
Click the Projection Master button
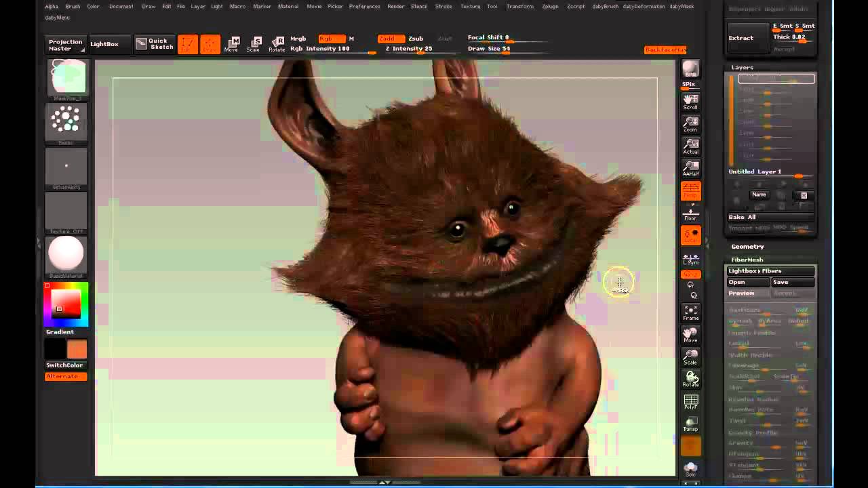[x=66, y=45]
